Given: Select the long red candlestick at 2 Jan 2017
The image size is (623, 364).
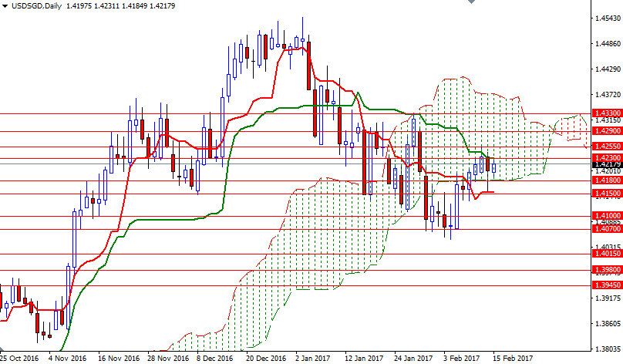Looking at the screenshot, I should pos(308,66).
